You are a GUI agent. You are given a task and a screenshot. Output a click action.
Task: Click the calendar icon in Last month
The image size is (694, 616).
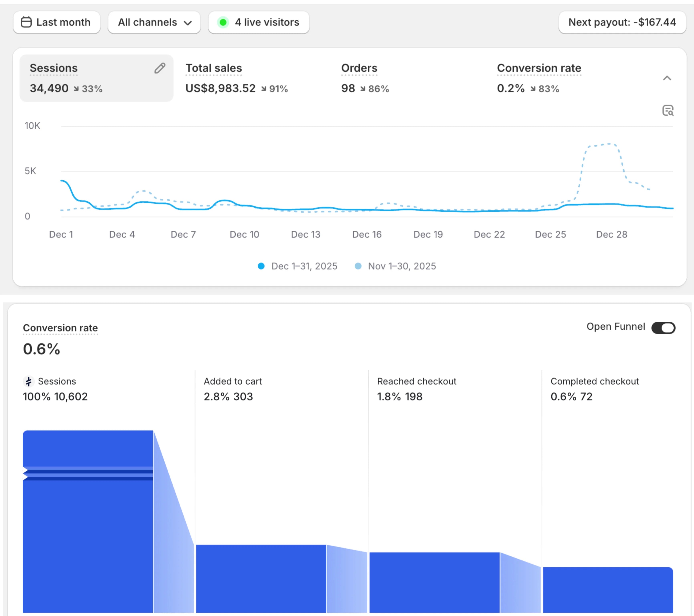pos(26,22)
